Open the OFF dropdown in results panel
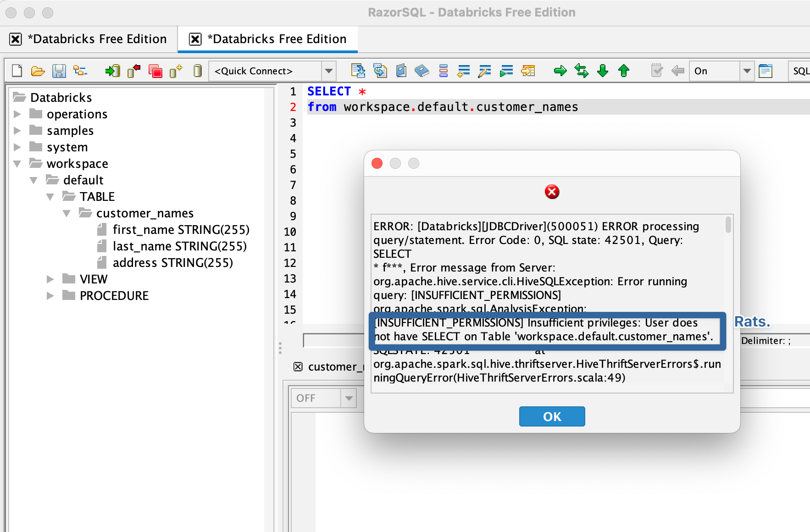Viewport: 810px width, 532px height. click(349, 398)
